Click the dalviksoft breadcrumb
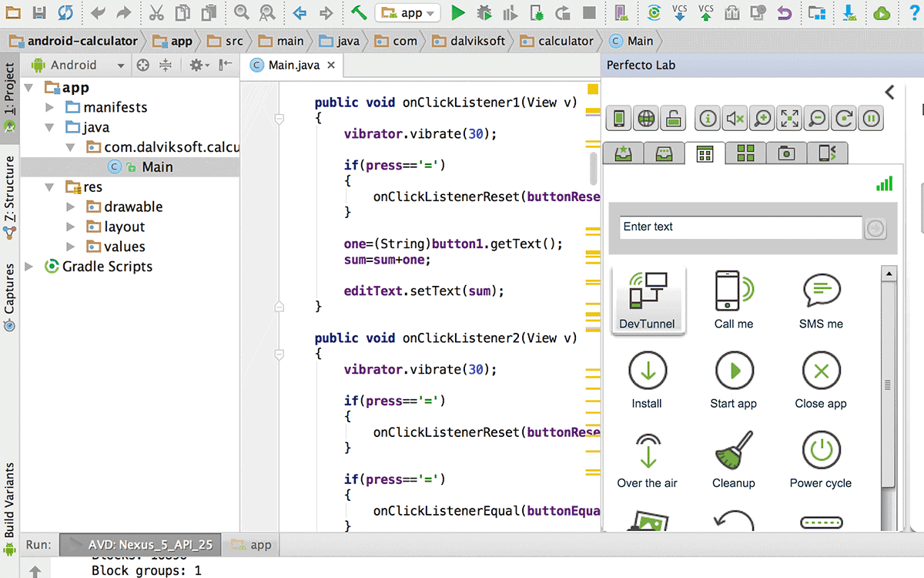Viewport: 924px width, 578px height. click(x=468, y=41)
